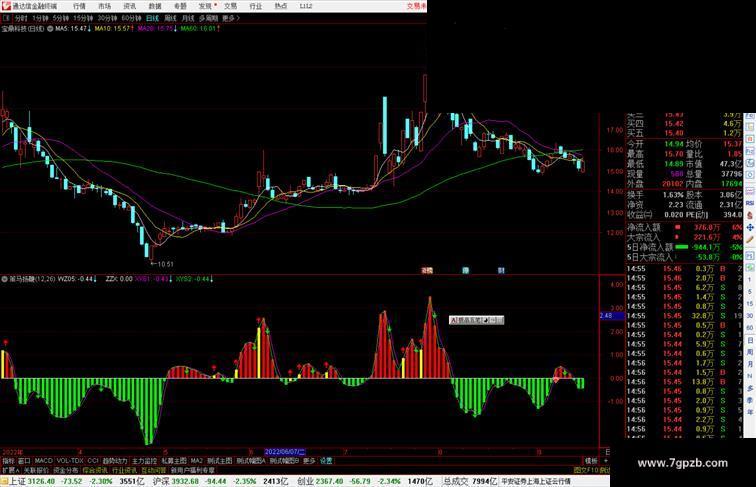The height and width of the screenshot is (487, 756).
Task: Select the 5分钟 period
Action: [61, 18]
